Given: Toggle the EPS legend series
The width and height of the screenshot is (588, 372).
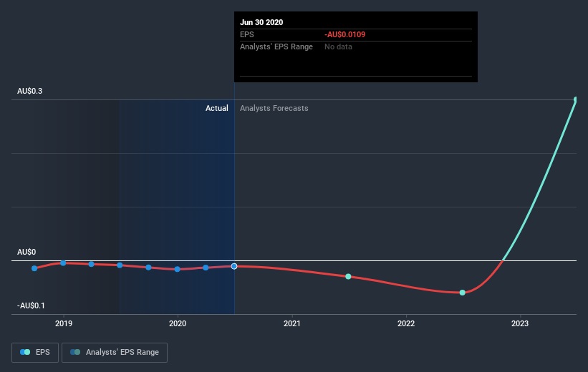Looking at the screenshot, I should 35,352.
